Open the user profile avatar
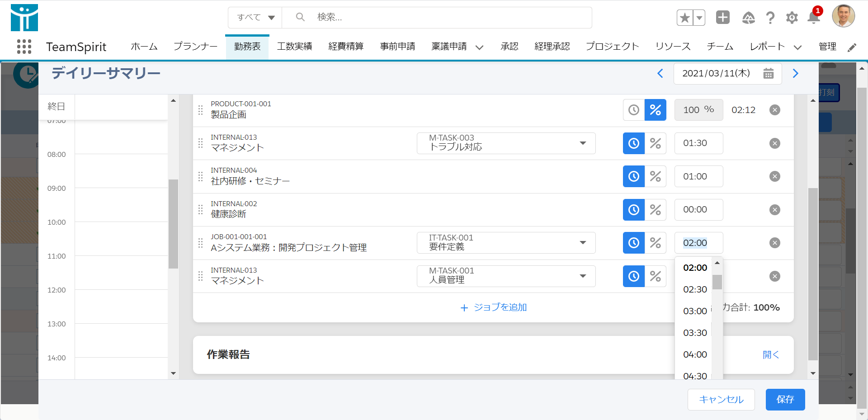 [x=843, y=16]
